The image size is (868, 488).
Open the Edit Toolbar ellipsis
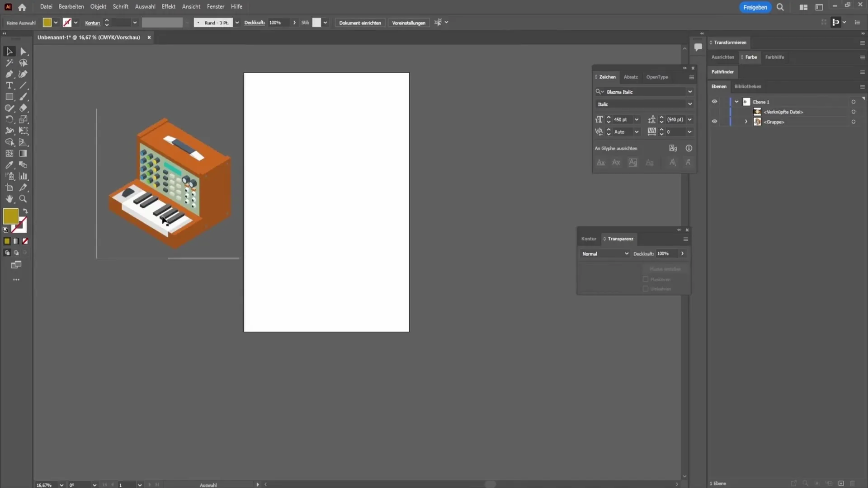pyautogui.click(x=16, y=280)
